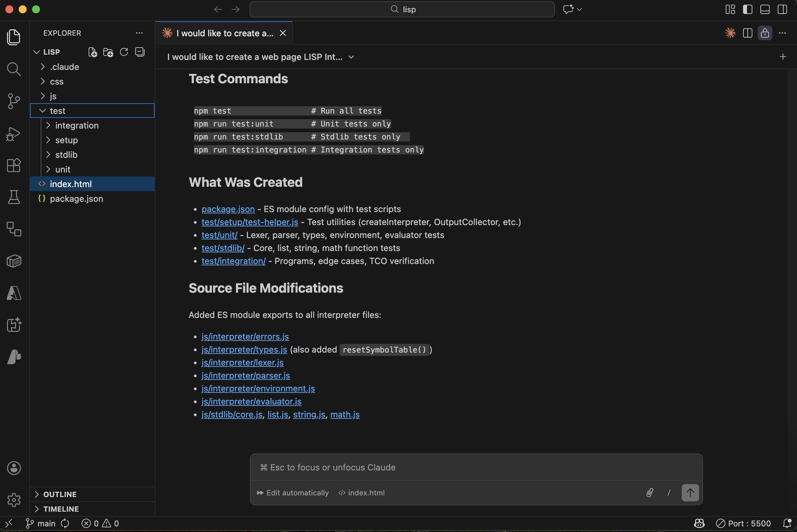This screenshot has width=797, height=532.
Task: Toggle the lock icon in the Claude toolbar
Action: 765,33
